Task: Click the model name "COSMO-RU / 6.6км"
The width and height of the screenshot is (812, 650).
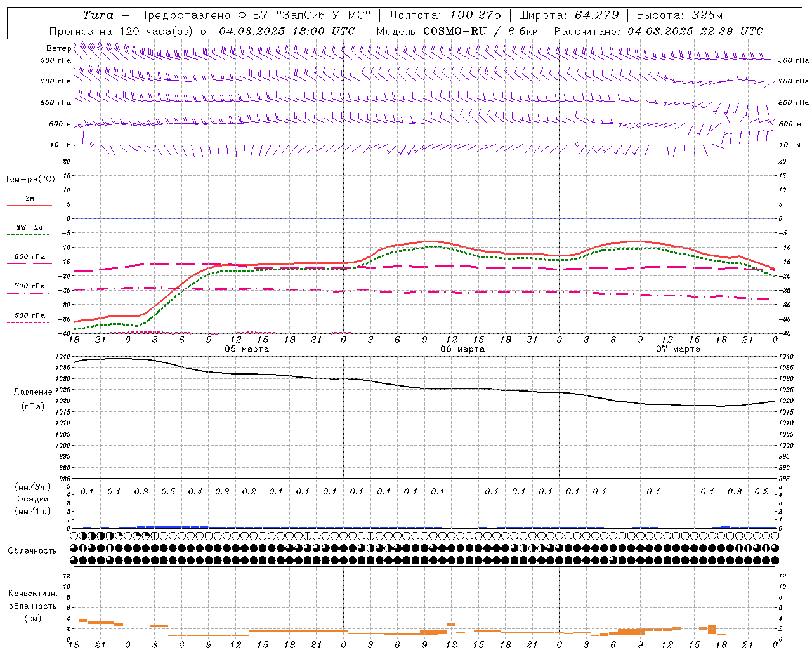Action: (x=481, y=31)
